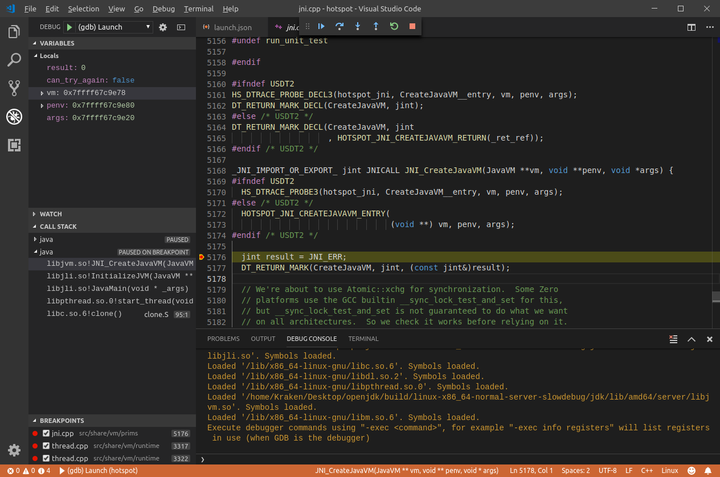720x477 pixels.
Task: Switch to the TERMINAL panel tab
Action: click(363, 339)
